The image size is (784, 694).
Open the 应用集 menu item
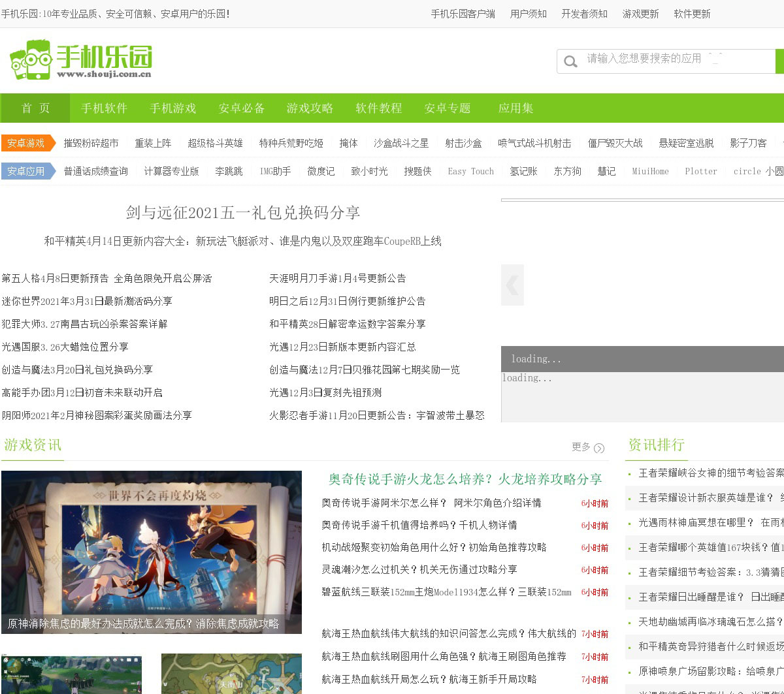click(515, 108)
